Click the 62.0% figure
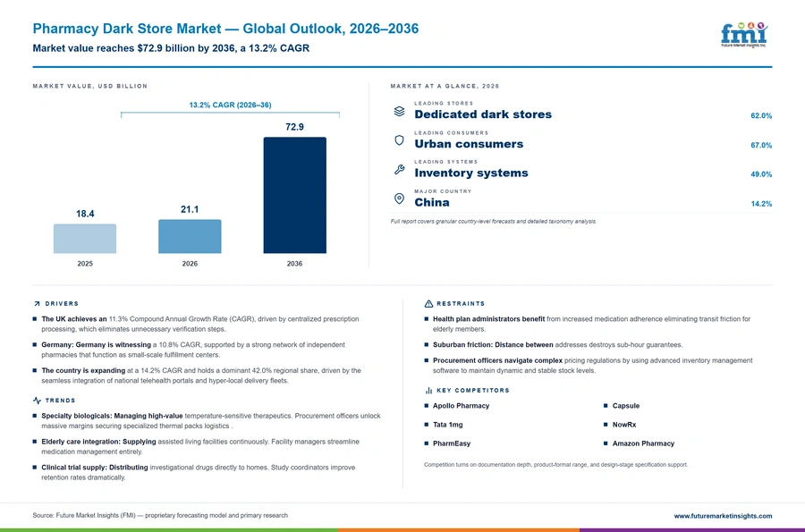 761,116
